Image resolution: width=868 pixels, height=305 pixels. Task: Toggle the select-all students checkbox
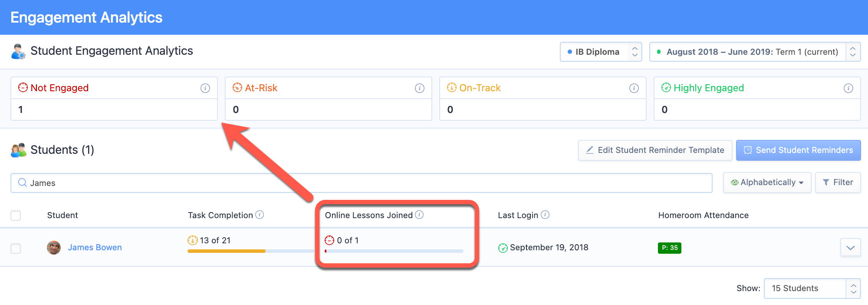point(16,215)
